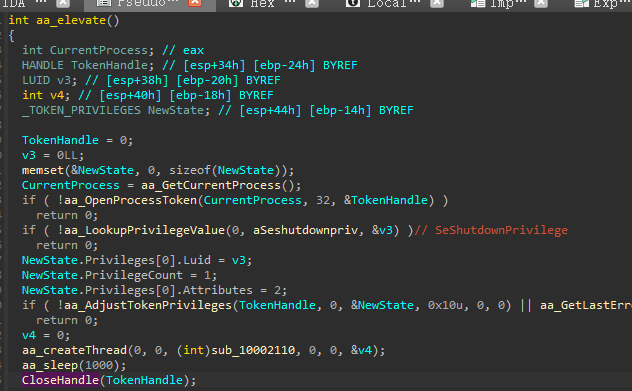Select the aa_GetCurrentProcess call
The height and width of the screenshot is (391, 632).
[211, 185]
